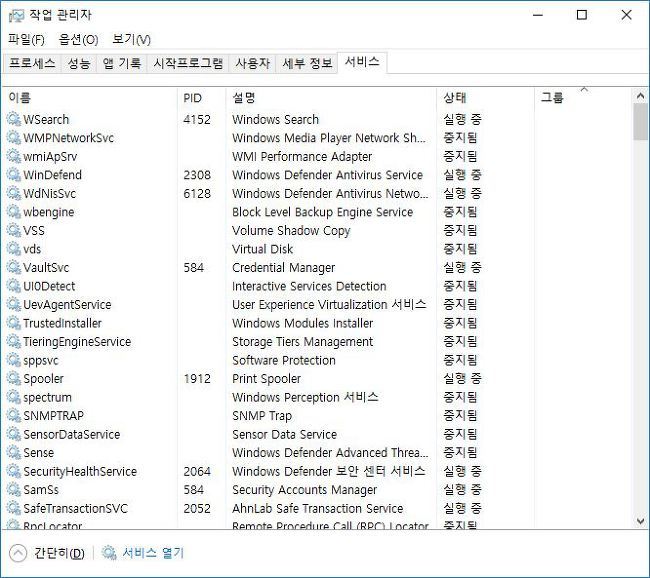Screen dimensions: 650x578
Task: Click the gear icon beside Spooler
Action: tap(14, 379)
